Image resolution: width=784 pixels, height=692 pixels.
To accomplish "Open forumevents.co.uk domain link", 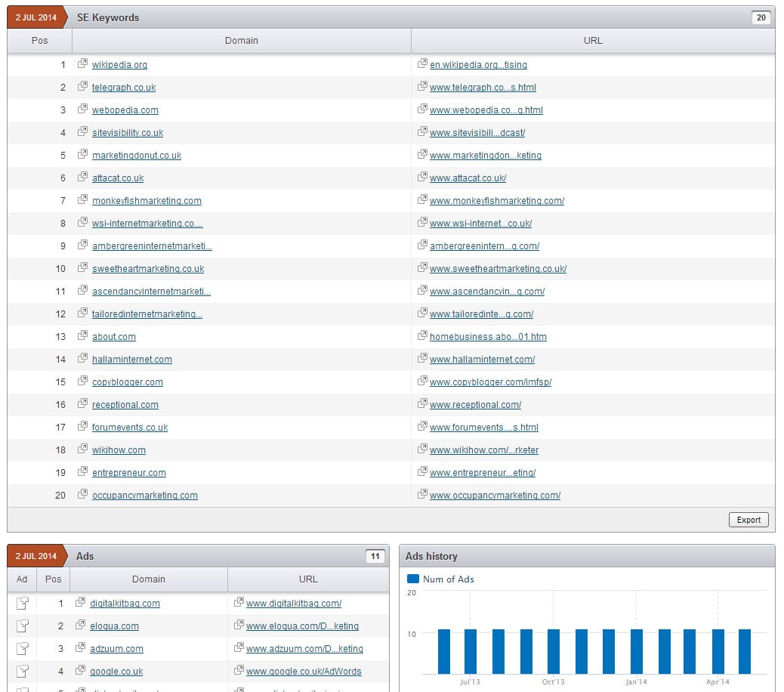I will pyautogui.click(x=130, y=428).
